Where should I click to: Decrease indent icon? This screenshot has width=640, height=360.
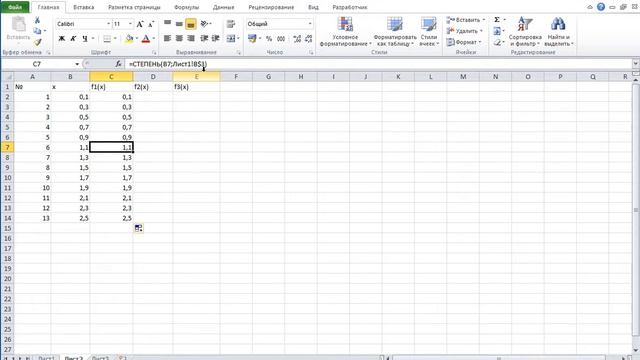pyautogui.click(x=204, y=38)
